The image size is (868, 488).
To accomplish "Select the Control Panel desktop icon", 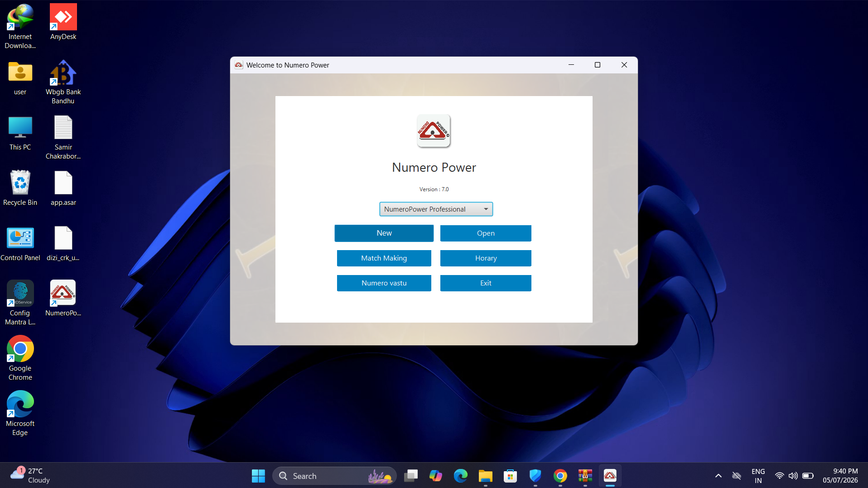I will 20,244.
